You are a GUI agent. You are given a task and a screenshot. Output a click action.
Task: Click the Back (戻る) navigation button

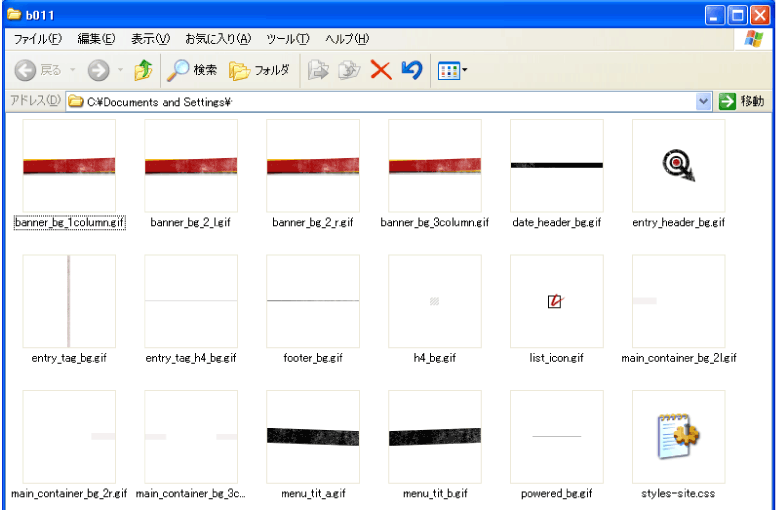pyautogui.click(x=38, y=70)
